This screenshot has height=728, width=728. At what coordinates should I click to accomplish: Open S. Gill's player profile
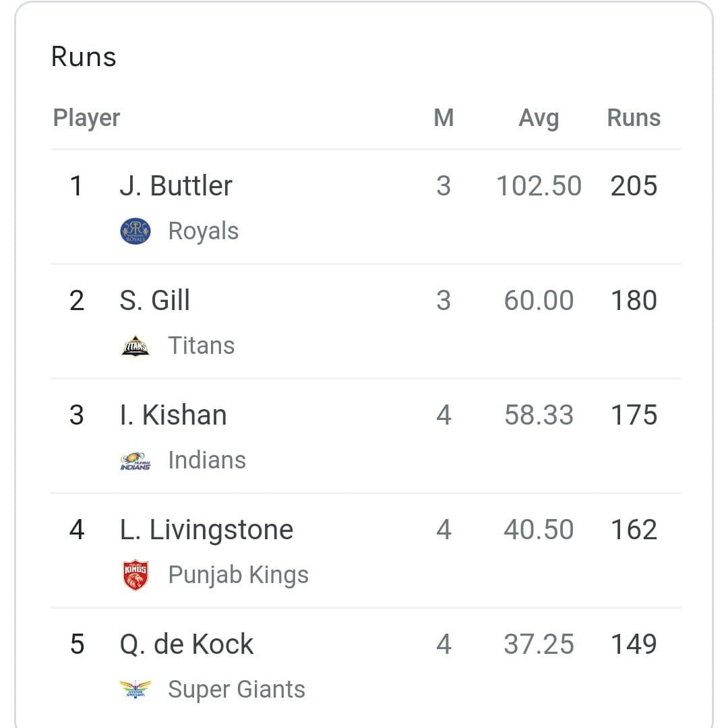[154, 300]
